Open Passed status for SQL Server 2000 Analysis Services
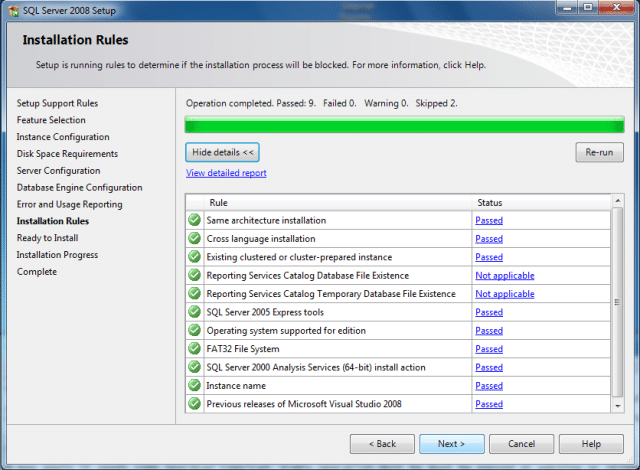This screenshot has width=640, height=470. click(x=489, y=367)
